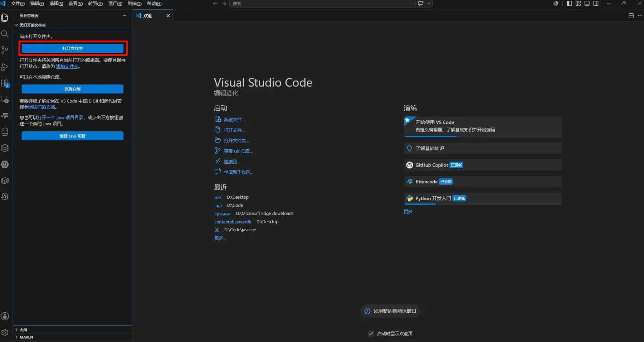This screenshot has width=644, height=342.
Task: Click the 新建文件... link
Action: [x=234, y=120]
